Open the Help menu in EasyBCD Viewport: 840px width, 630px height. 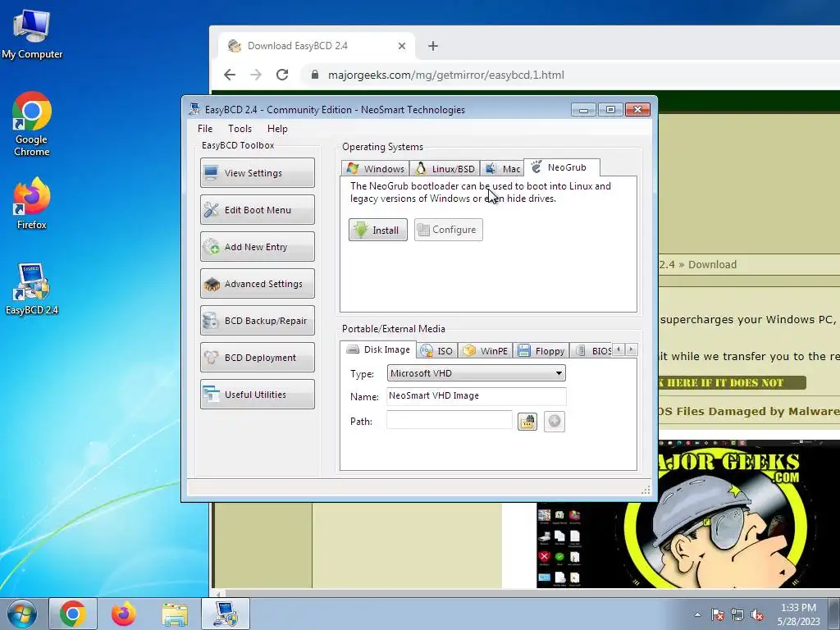pos(277,129)
